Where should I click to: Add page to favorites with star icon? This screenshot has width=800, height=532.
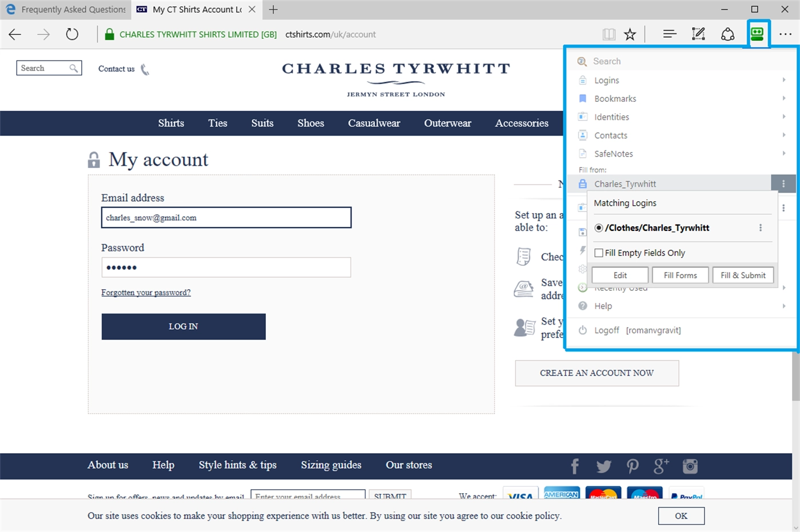point(630,34)
